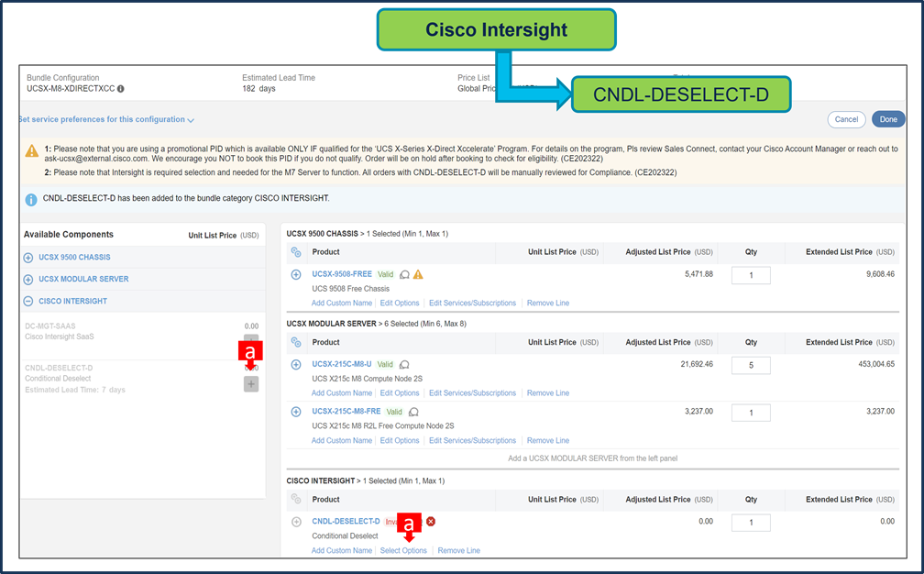This screenshot has width=924, height=574.
Task: Click the 9,608.46 extended price value
Action: pos(880,274)
